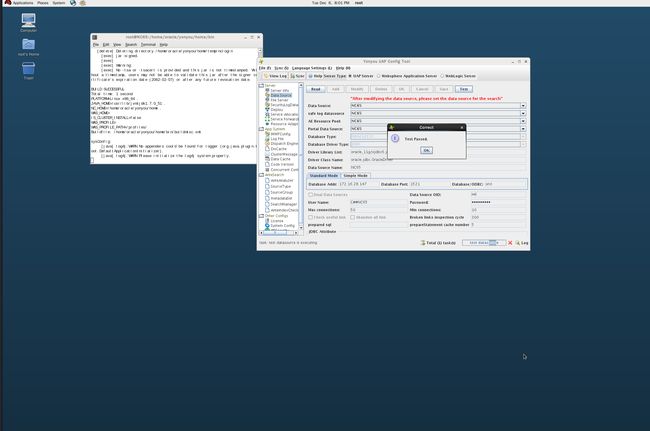
Task: Click OK in the Correct dialog
Action: click(426, 150)
